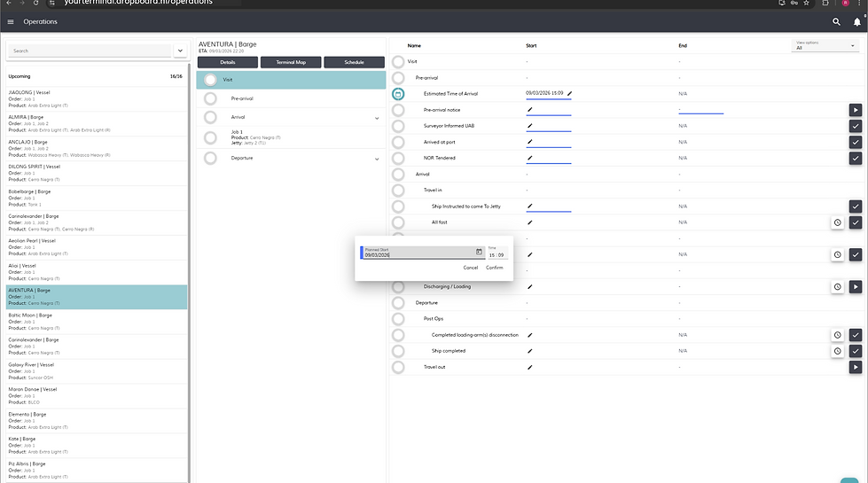Start Travel out with play button

[x=856, y=367]
